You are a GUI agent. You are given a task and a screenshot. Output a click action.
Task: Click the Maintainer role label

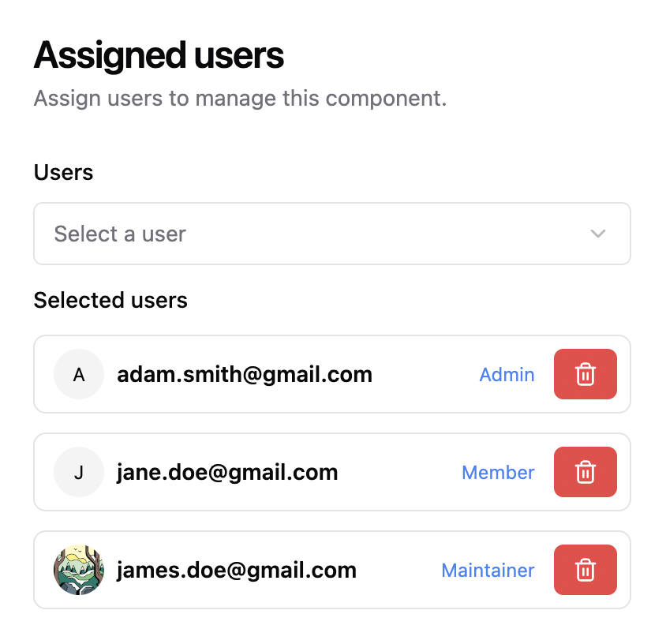[488, 570]
